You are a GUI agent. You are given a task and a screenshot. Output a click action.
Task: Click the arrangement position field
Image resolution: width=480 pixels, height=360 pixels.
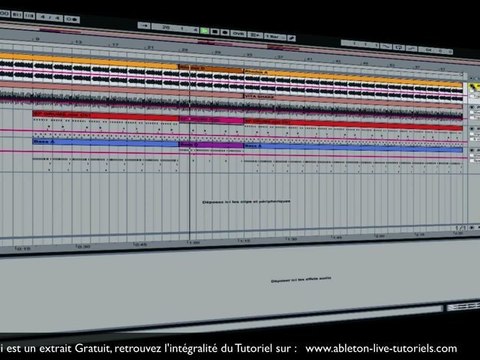175,28
